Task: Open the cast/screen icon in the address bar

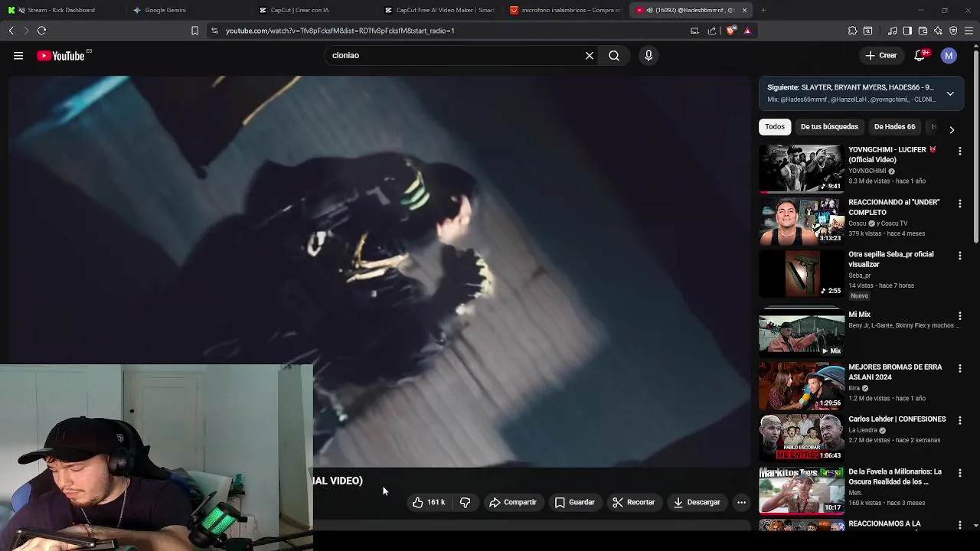Action: [x=694, y=31]
